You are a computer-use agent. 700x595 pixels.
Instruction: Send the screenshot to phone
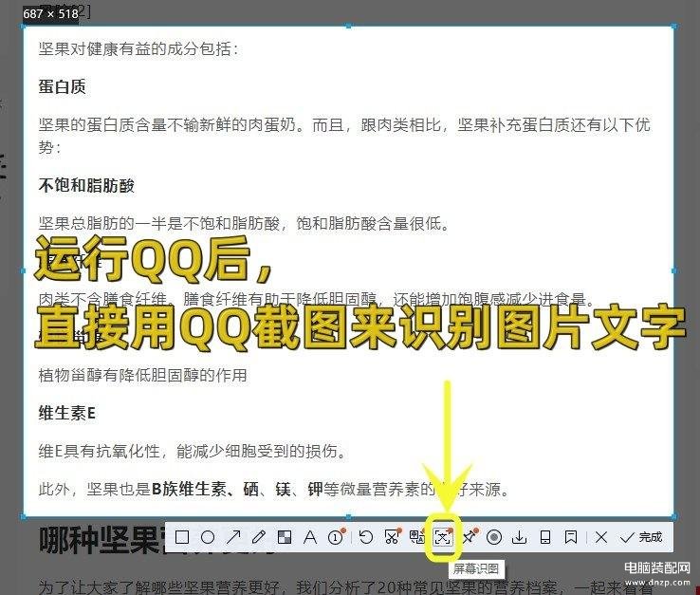[545, 537]
